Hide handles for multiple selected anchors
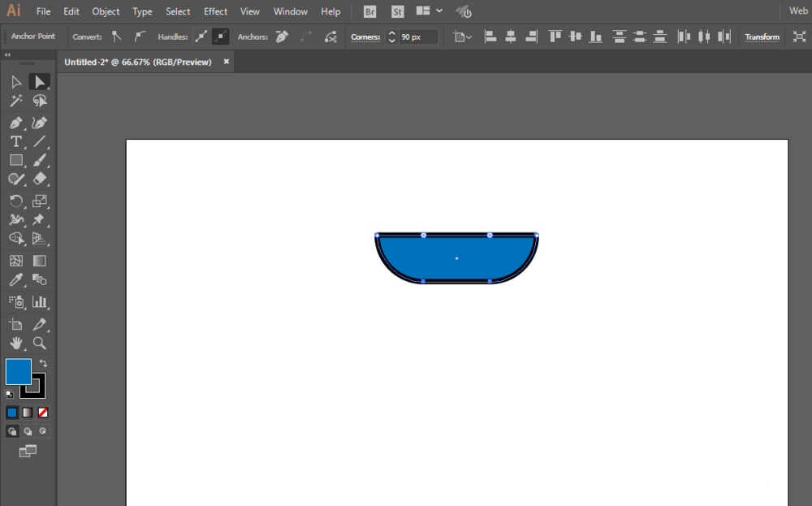 tap(221, 37)
